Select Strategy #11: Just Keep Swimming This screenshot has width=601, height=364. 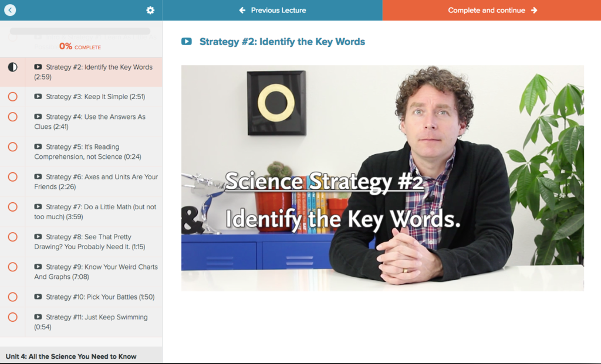click(x=90, y=322)
